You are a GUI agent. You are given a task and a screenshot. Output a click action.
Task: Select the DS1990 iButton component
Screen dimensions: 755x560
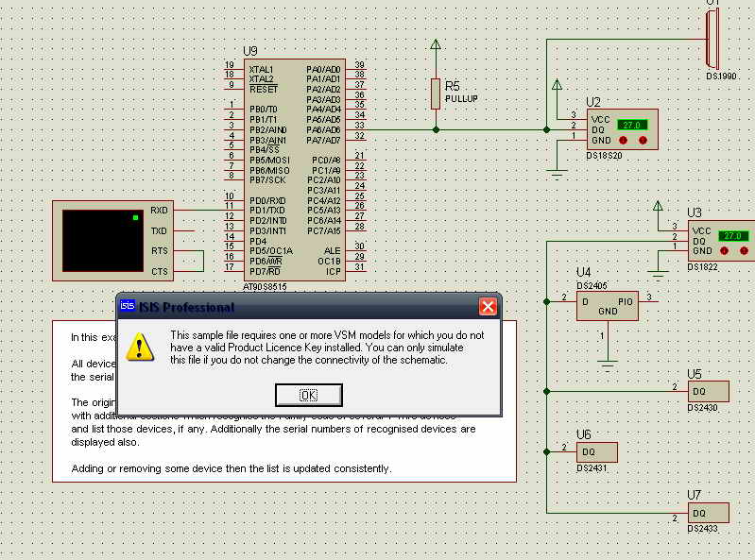click(713, 38)
